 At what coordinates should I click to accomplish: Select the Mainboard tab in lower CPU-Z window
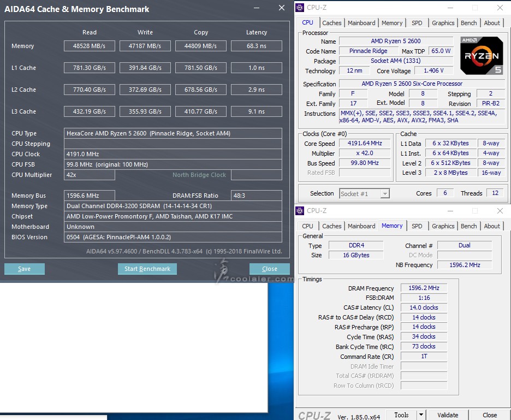click(x=361, y=226)
